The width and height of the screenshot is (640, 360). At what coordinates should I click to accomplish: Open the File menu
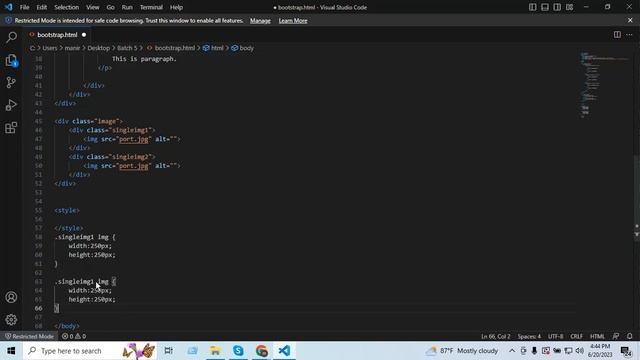click(x=24, y=7)
